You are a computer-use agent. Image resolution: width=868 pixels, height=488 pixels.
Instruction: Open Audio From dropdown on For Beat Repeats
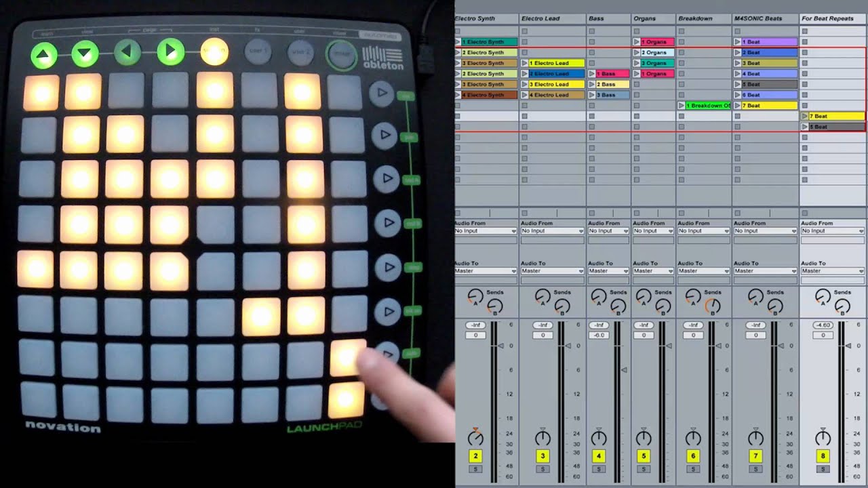coord(833,231)
